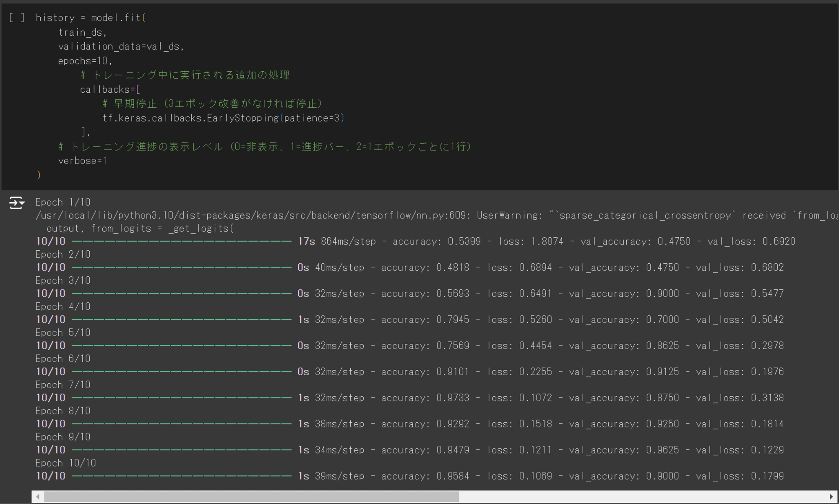Click the horizontal scrollbar left arrow
This screenshot has height=504, width=839.
tap(38, 497)
